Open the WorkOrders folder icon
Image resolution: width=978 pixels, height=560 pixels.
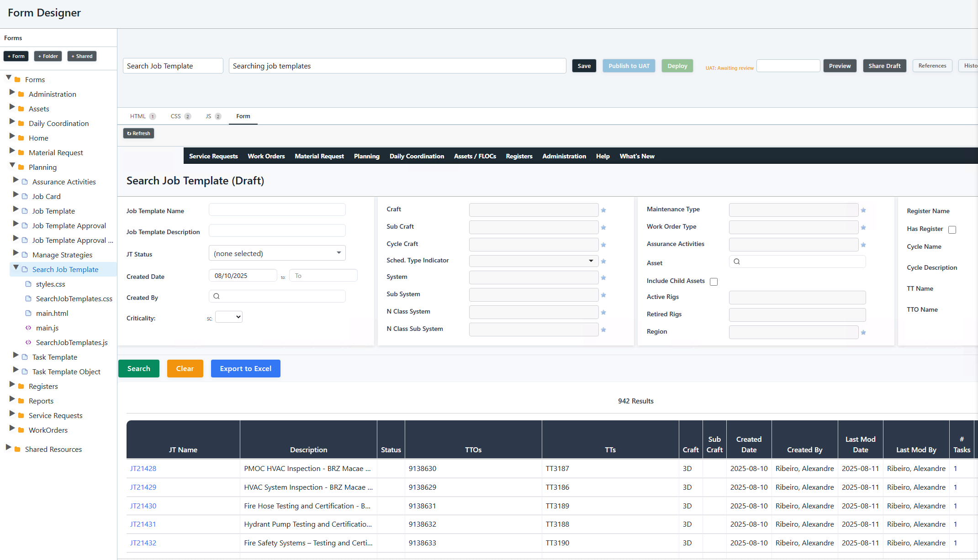coord(21,430)
